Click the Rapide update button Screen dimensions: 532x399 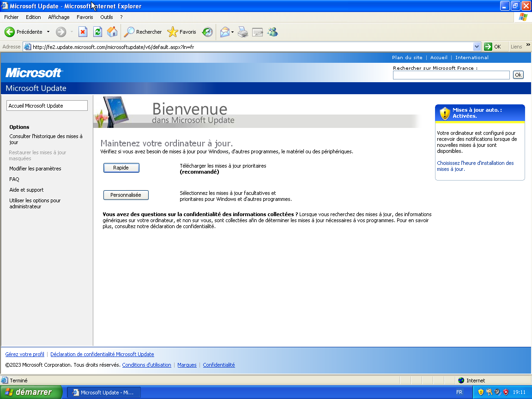tap(121, 168)
